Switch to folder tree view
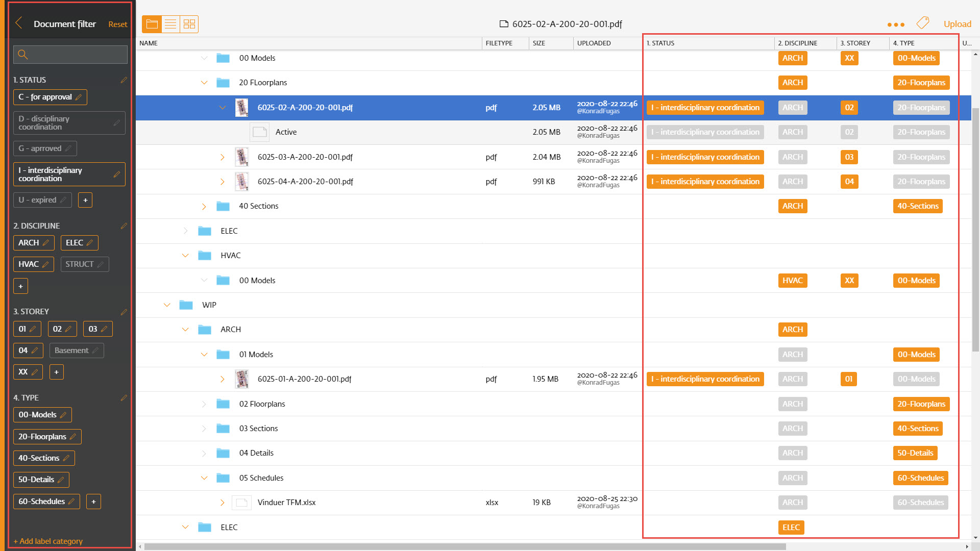The width and height of the screenshot is (980, 551). [x=152, y=24]
